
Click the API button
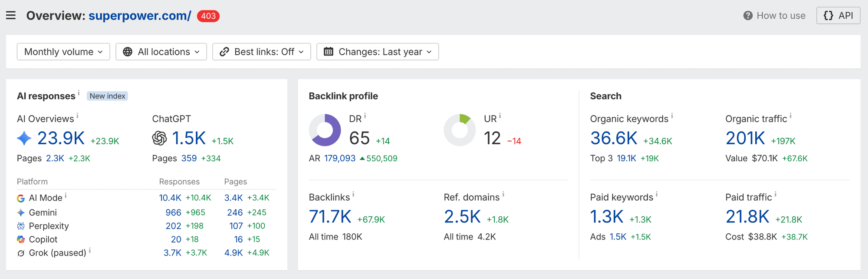[x=838, y=16]
